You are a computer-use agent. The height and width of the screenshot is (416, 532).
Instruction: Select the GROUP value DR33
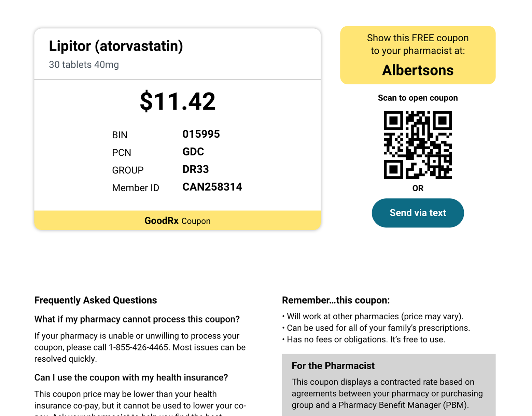click(196, 169)
